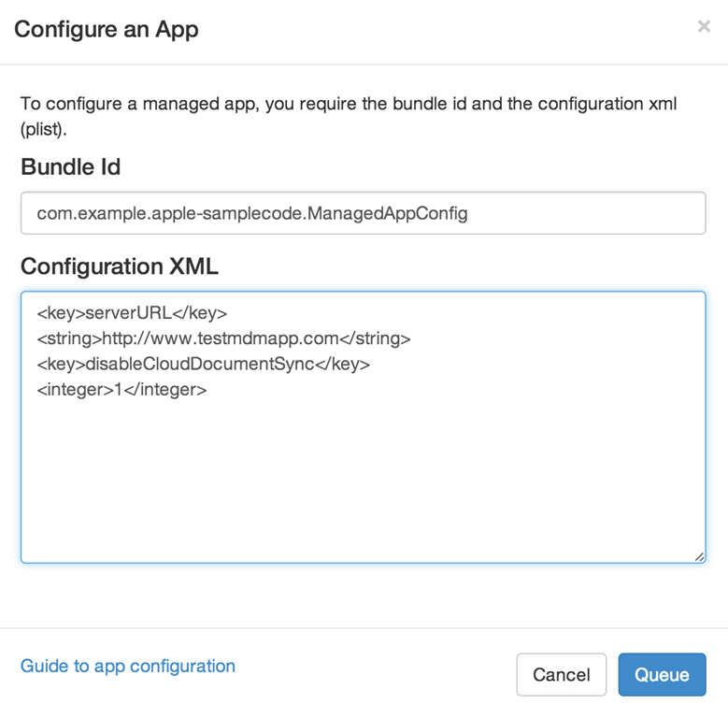This screenshot has height=718, width=728.
Task: Click the integer value line in the XML
Action: 121,389
